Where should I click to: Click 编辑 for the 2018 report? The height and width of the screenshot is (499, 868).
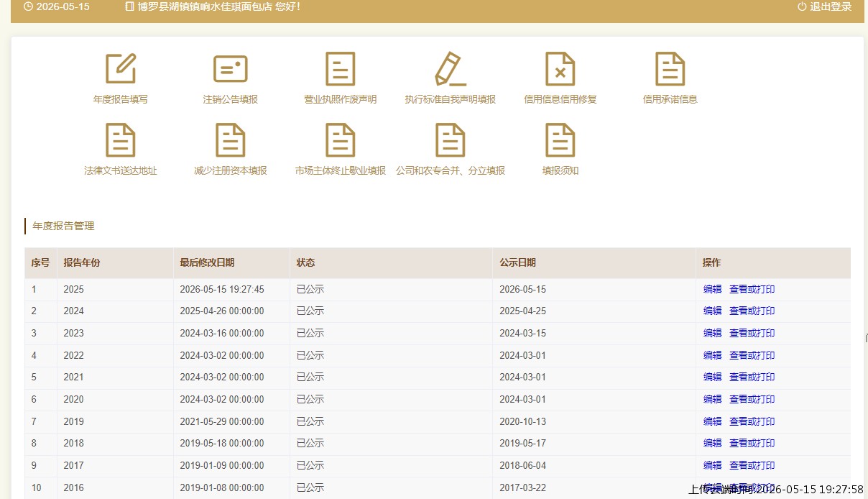[x=713, y=443]
